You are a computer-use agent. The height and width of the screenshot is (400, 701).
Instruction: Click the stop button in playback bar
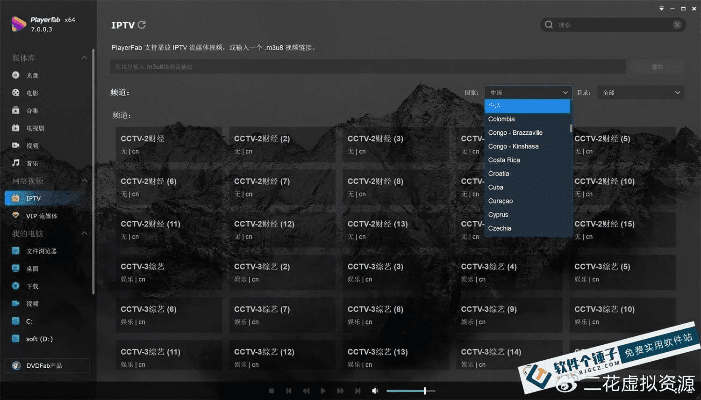(271, 390)
